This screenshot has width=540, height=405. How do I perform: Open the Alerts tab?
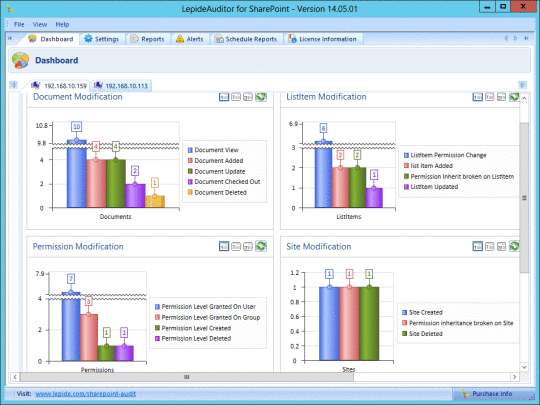point(190,39)
